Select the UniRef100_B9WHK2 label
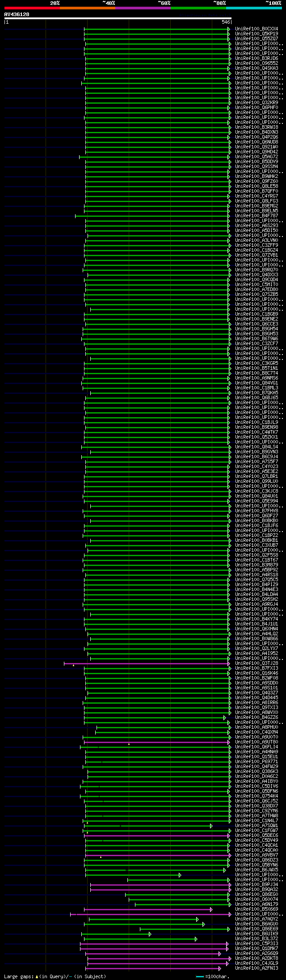The width and height of the screenshot is (286, 980). (x=257, y=177)
